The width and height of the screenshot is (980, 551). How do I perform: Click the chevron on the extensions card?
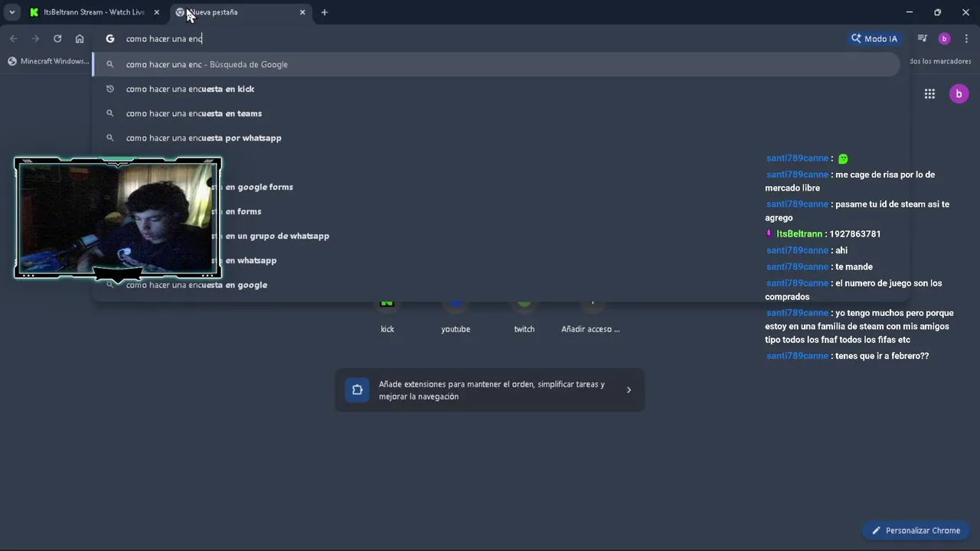point(629,390)
